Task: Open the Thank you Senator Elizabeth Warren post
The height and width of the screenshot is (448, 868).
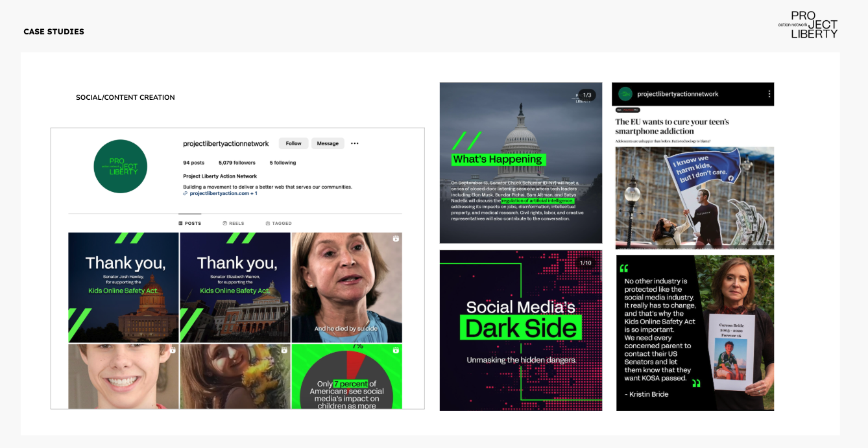Action: 235,287
